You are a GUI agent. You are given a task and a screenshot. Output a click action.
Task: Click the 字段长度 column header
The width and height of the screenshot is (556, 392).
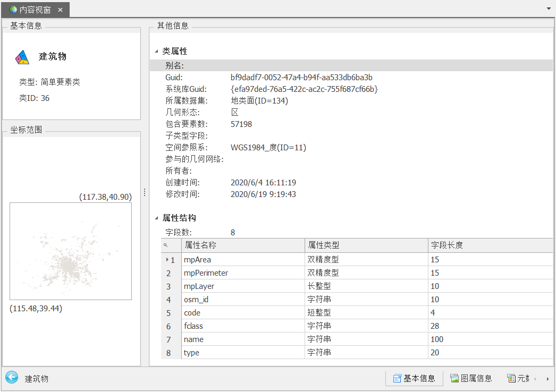pos(489,245)
